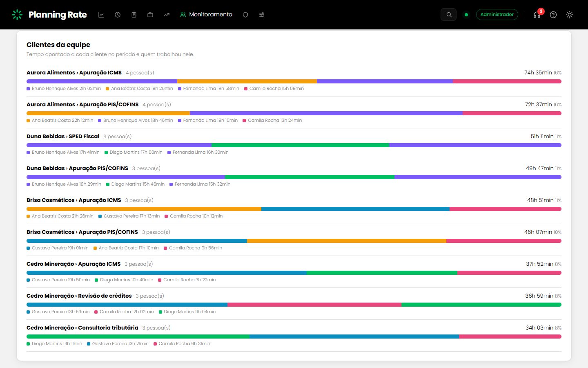This screenshot has height=368, width=588.
Task: Open the clipboard tasks icon
Action: [134, 15]
